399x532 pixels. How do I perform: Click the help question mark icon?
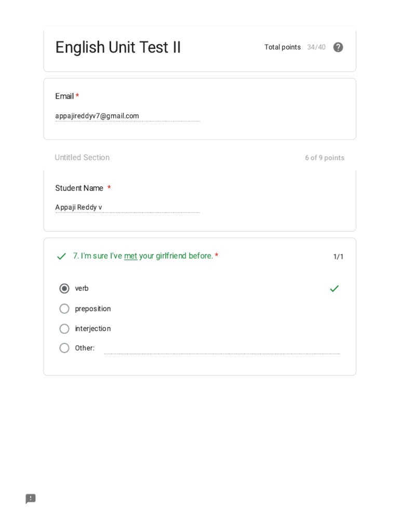[x=338, y=47]
